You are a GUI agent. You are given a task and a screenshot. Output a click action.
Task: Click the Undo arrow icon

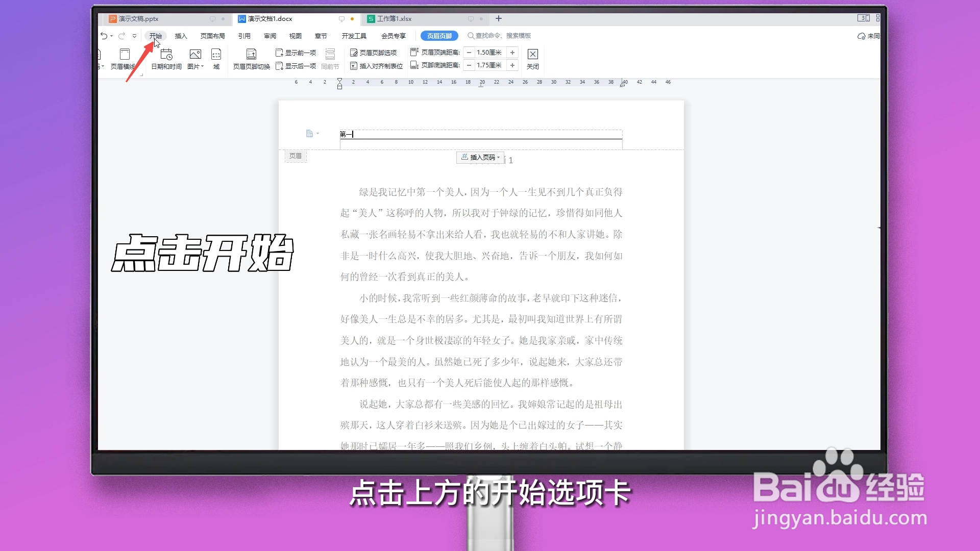pos(104,36)
